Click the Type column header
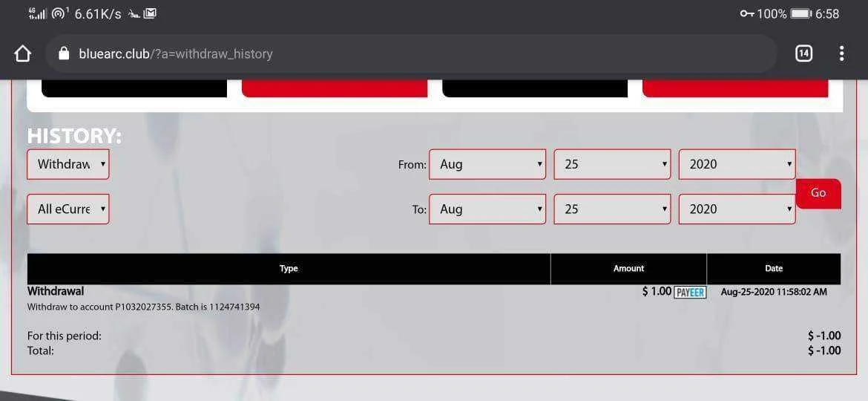 289,269
